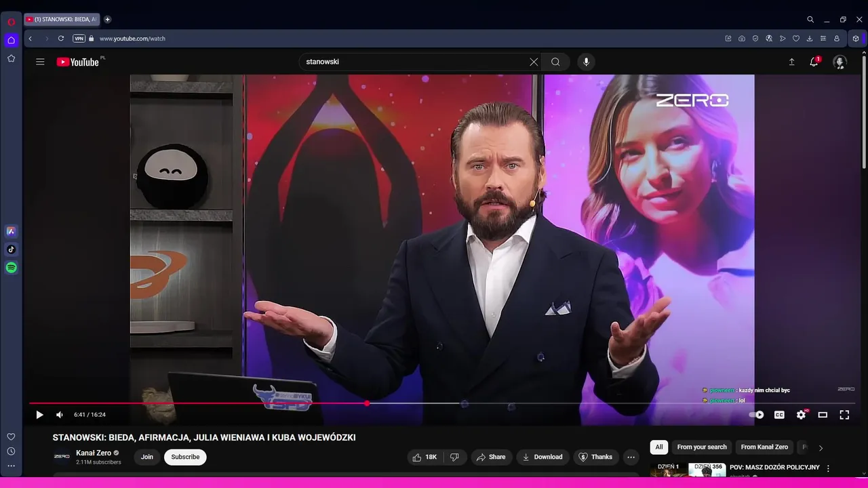Image resolution: width=868 pixels, height=488 pixels.
Task: Open the ad blocker shield icon
Action: coord(755,39)
